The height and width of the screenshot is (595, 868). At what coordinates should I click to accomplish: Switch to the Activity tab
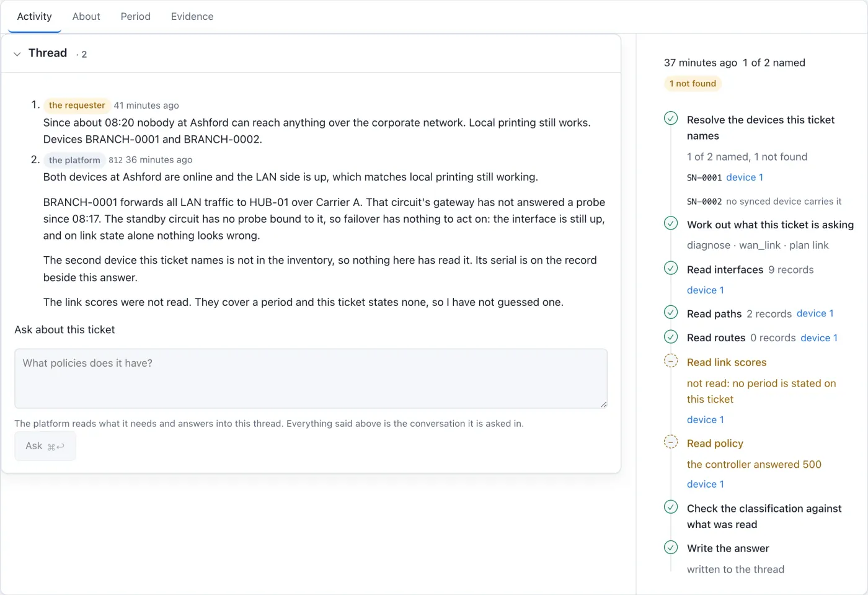(x=34, y=17)
